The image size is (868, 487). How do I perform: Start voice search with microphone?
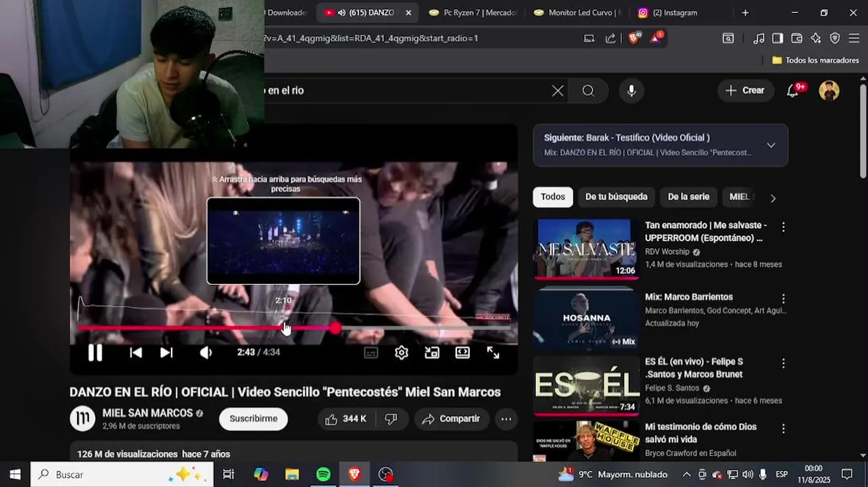click(631, 91)
